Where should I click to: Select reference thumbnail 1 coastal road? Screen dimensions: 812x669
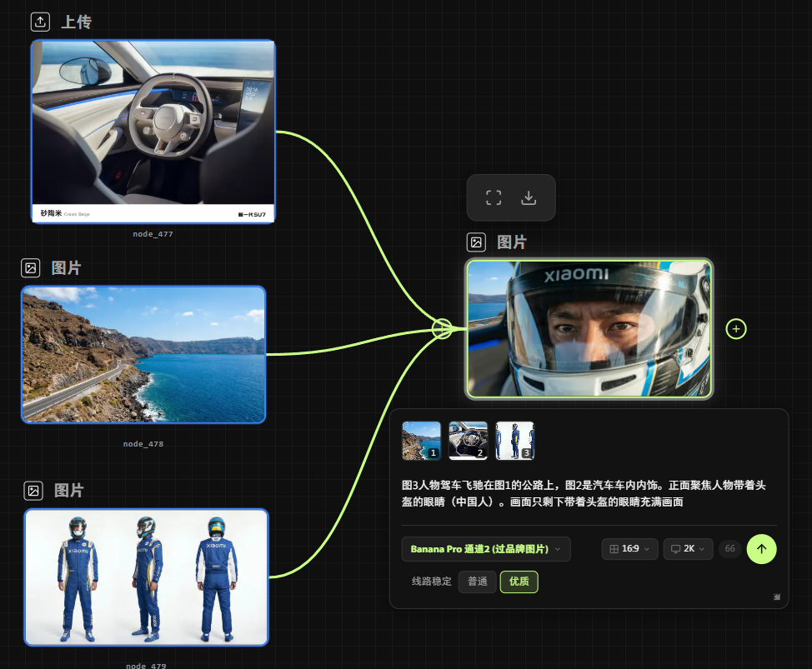tap(421, 440)
